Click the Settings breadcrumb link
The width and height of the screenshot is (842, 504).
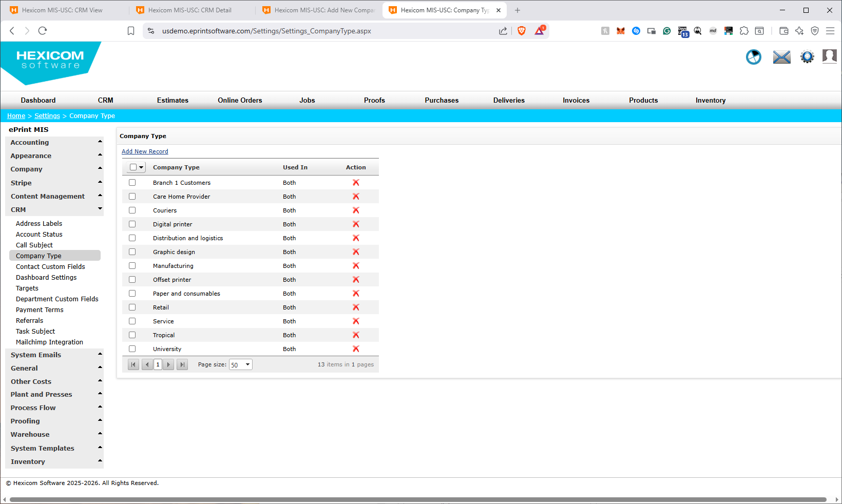[47, 116]
